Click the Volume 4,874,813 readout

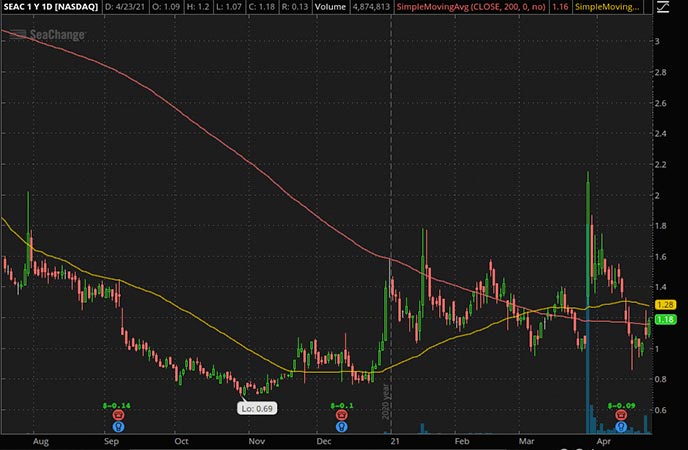tap(351, 7)
